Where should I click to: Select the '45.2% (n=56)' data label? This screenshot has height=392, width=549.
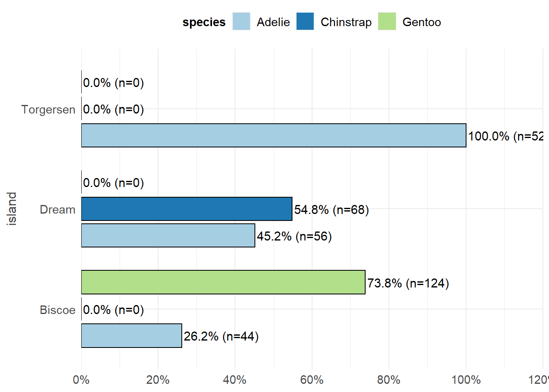pos(294,236)
